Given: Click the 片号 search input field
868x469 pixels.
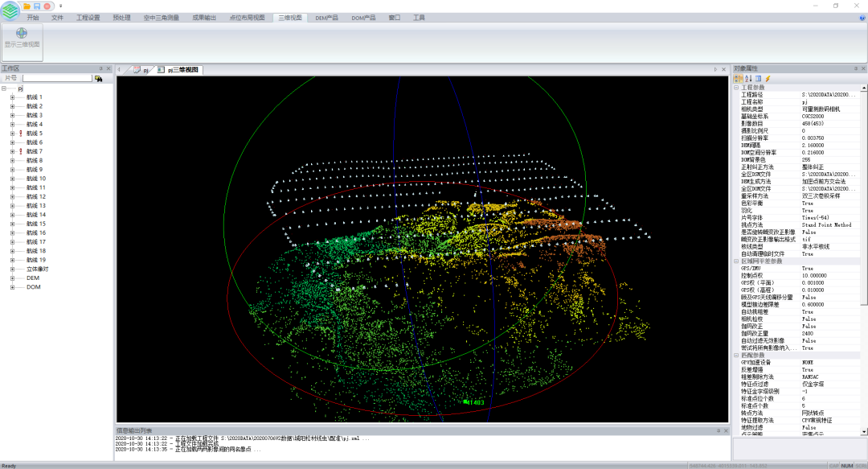Looking at the screenshot, I should click(x=56, y=79).
